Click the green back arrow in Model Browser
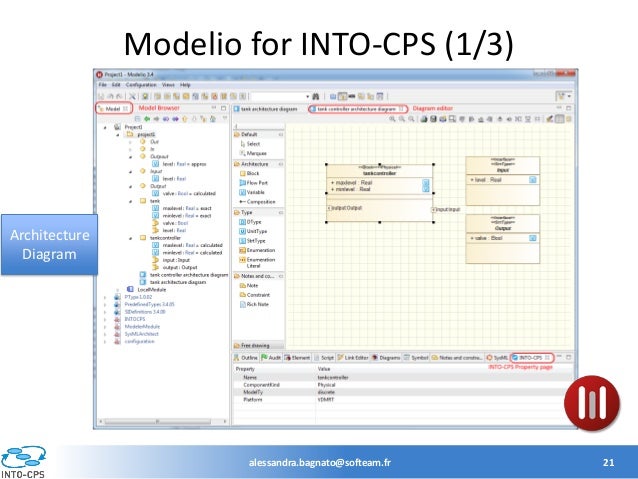 (x=146, y=119)
